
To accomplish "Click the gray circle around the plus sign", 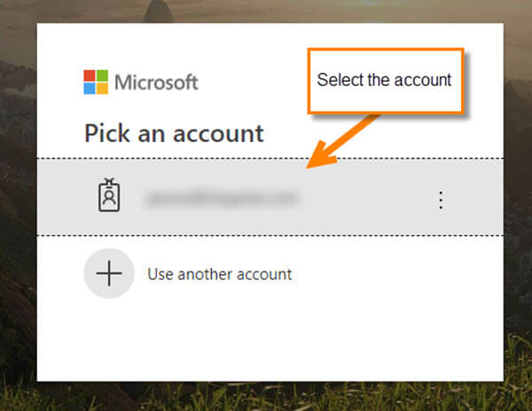I will click(x=109, y=273).
